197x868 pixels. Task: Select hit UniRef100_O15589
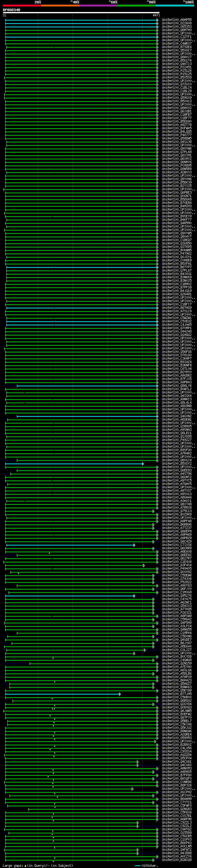click(x=177, y=833)
